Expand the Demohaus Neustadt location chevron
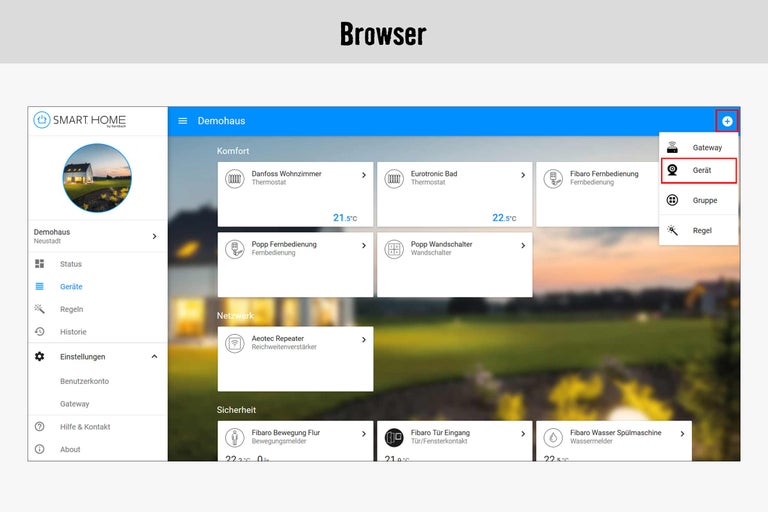768x512 pixels. click(154, 236)
